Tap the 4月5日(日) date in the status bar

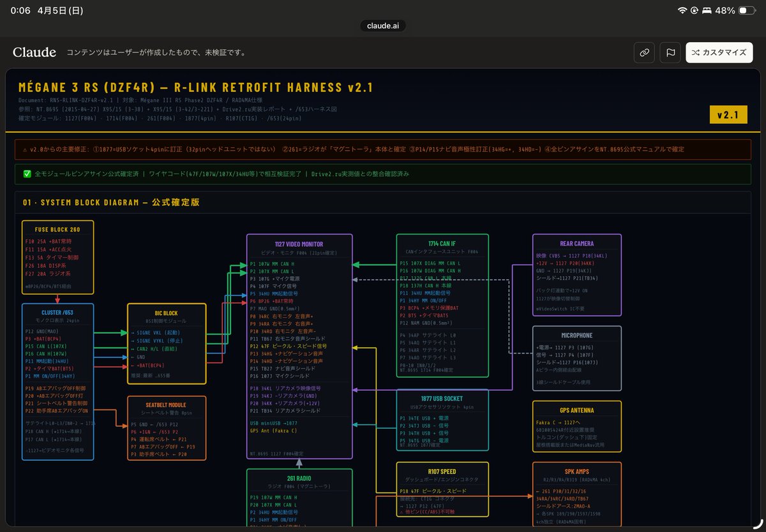(59, 11)
